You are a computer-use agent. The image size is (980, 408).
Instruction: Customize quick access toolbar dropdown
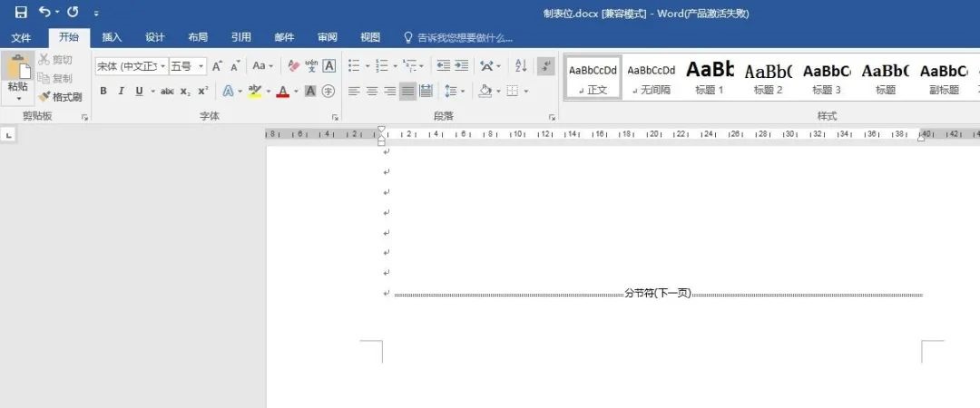(x=95, y=13)
